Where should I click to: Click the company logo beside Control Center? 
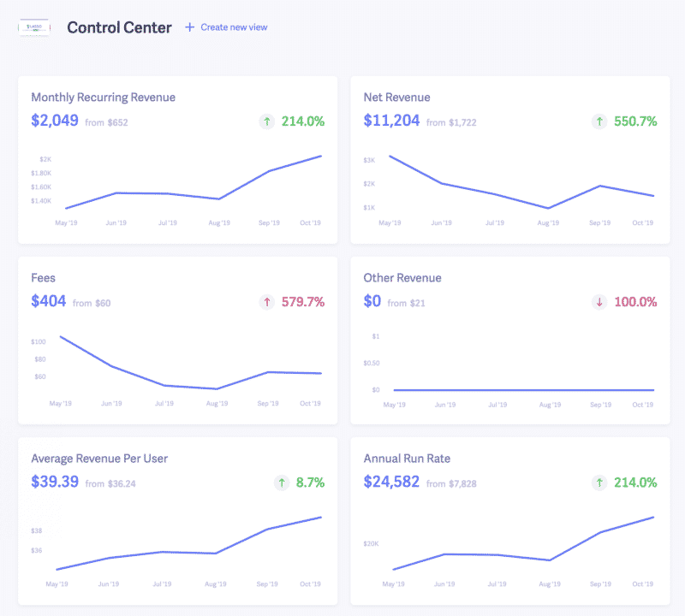click(34, 27)
